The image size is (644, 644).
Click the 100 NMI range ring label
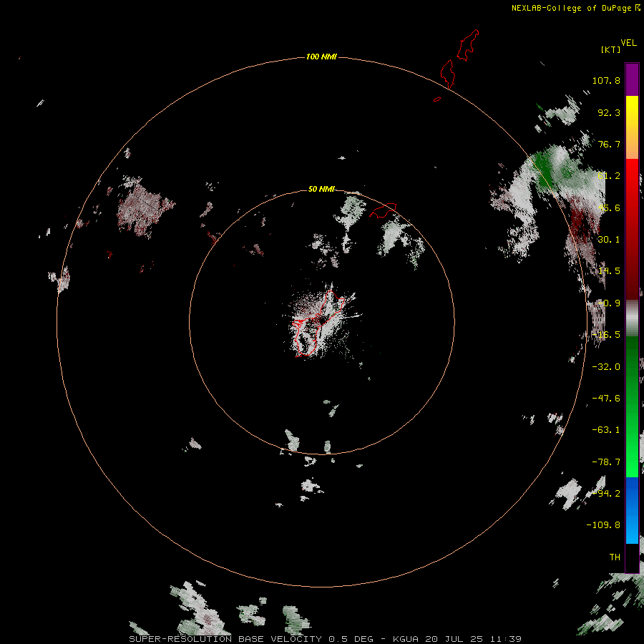(x=321, y=57)
